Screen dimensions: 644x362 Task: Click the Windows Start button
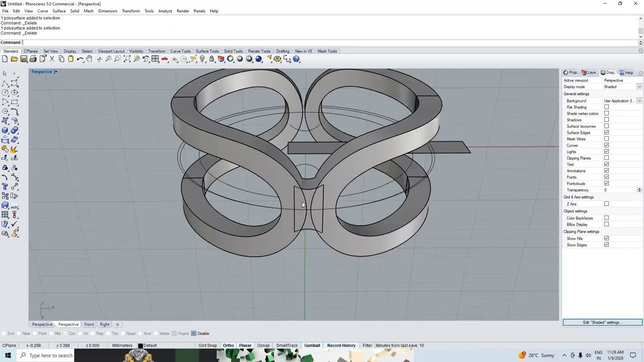pyautogui.click(x=8, y=355)
